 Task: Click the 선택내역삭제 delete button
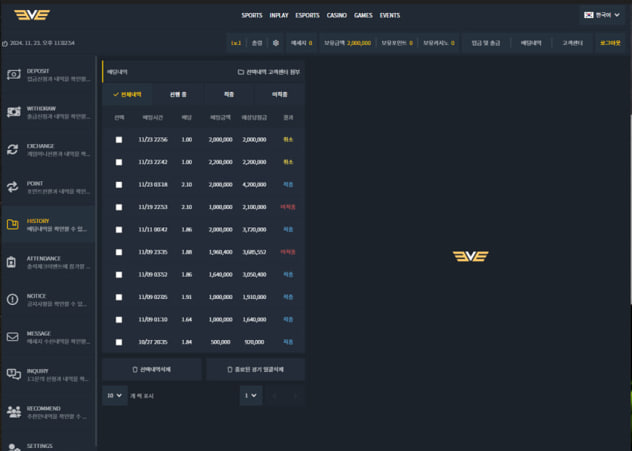(152, 369)
